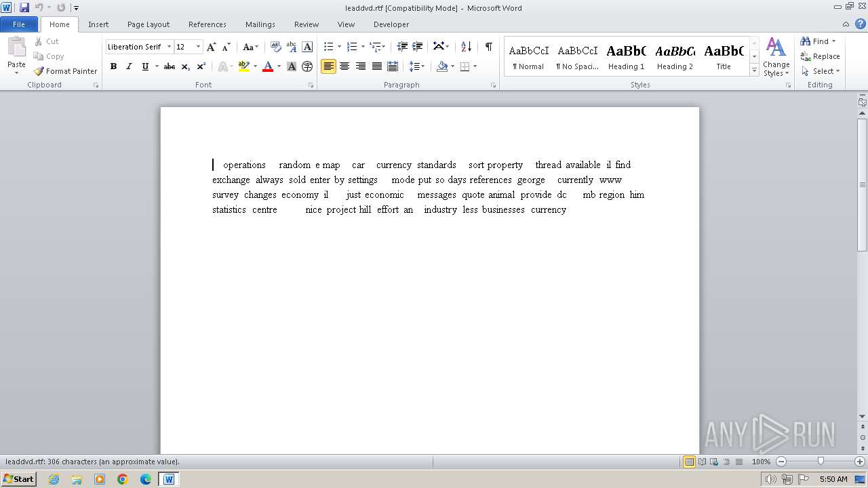Click the Enclose Characters icon
This screenshot has width=868, height=488.
click(307, 66)
